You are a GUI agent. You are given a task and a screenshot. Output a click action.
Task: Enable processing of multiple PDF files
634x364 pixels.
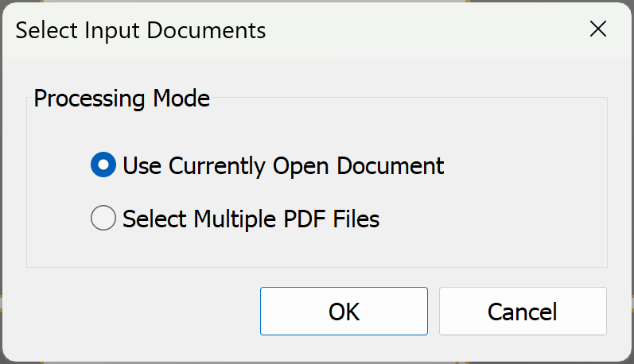pos(103,218)
